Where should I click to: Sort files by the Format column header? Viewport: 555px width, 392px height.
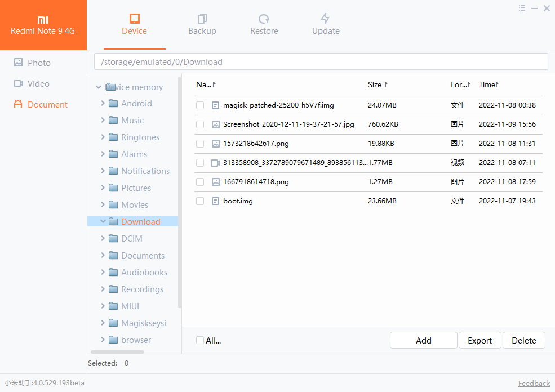460,84
